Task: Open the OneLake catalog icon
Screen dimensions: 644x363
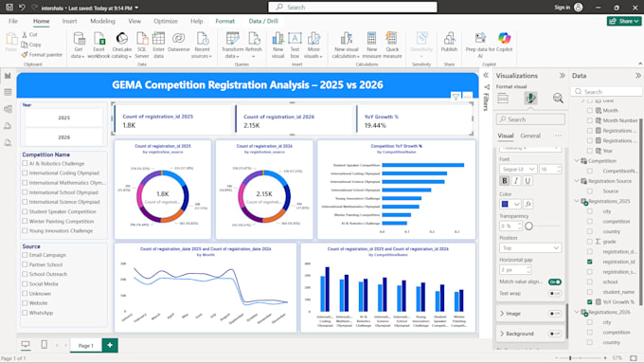Action: [121, 39]
